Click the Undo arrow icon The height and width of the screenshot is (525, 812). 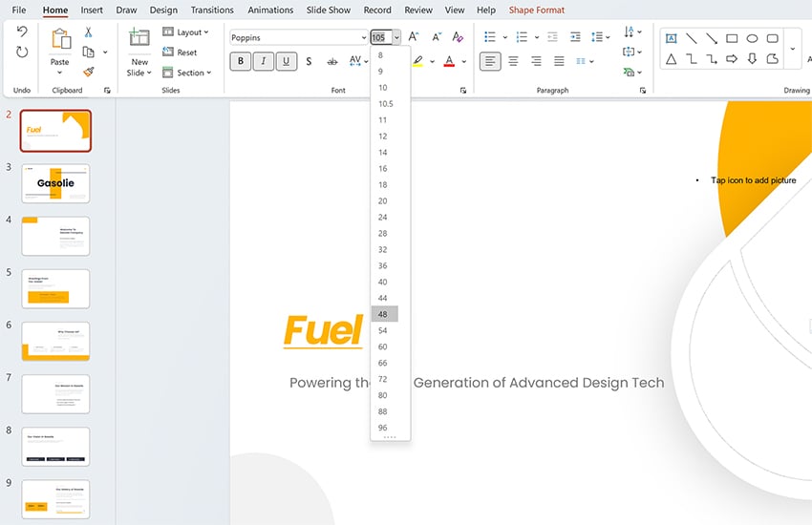click(x=22, y=32)
